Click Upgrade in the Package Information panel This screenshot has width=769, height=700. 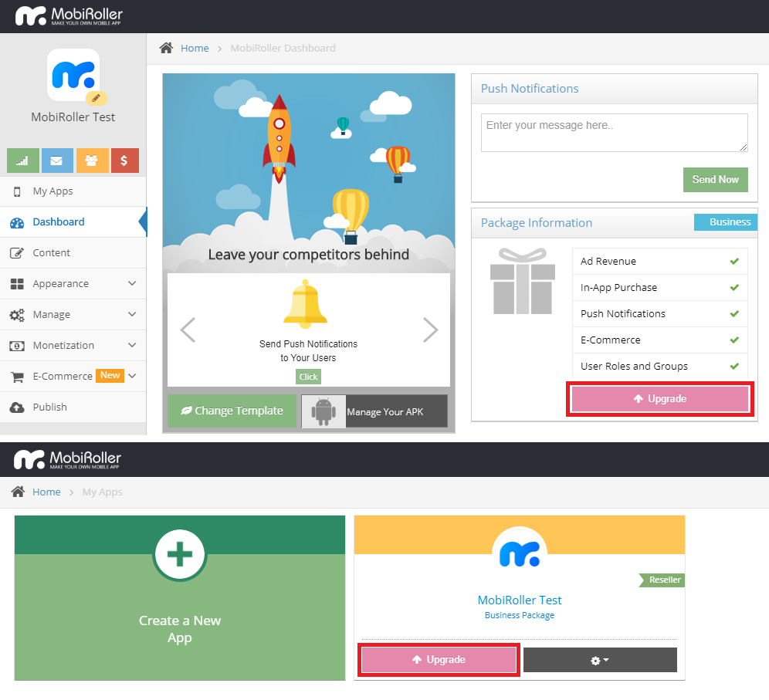click(x=659, y=399)
